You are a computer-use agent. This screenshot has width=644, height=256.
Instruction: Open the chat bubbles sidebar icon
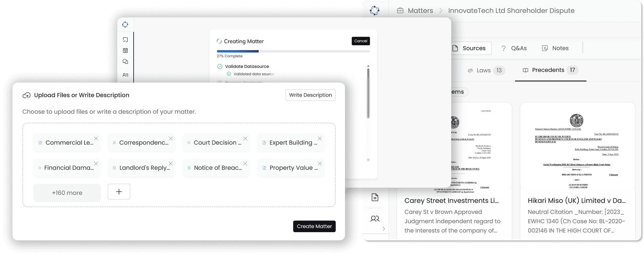[x=125, y=62]
